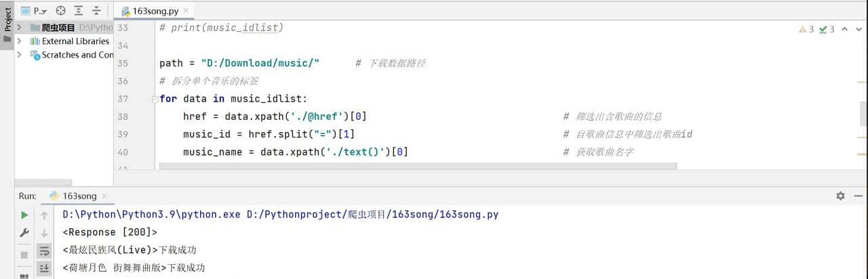The image size is (868, 279).
Task: Click the music_id assignment on line 39
Action: 269,134
